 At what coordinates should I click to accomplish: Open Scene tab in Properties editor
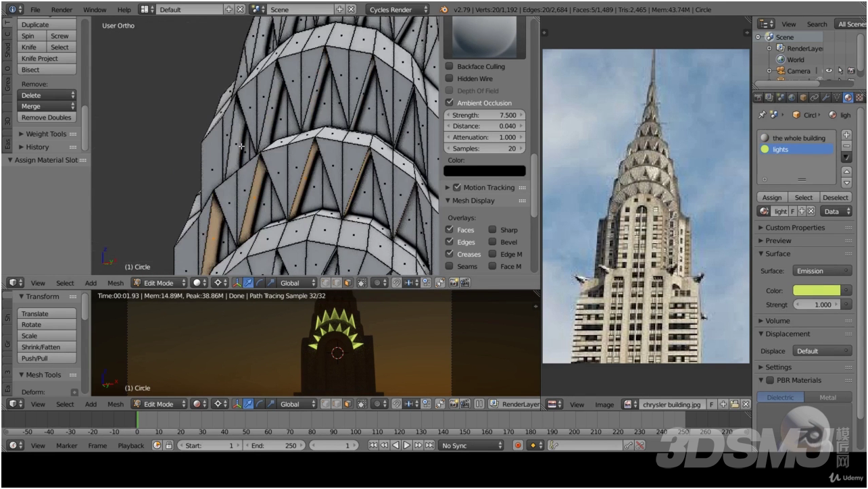(781, 97)
